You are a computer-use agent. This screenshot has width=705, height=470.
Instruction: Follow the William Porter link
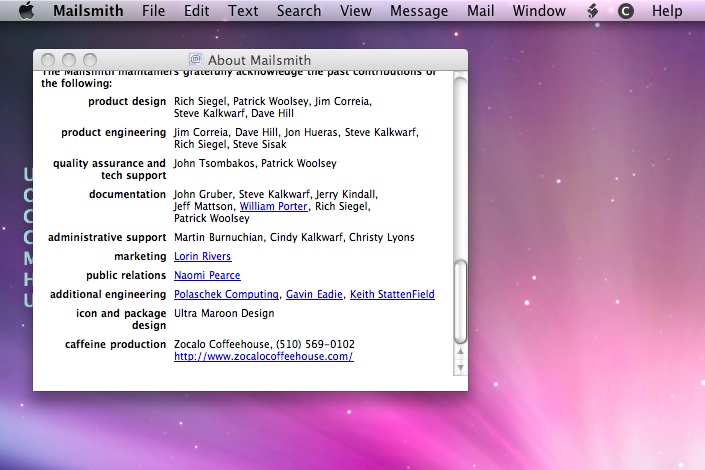point(273,206)
